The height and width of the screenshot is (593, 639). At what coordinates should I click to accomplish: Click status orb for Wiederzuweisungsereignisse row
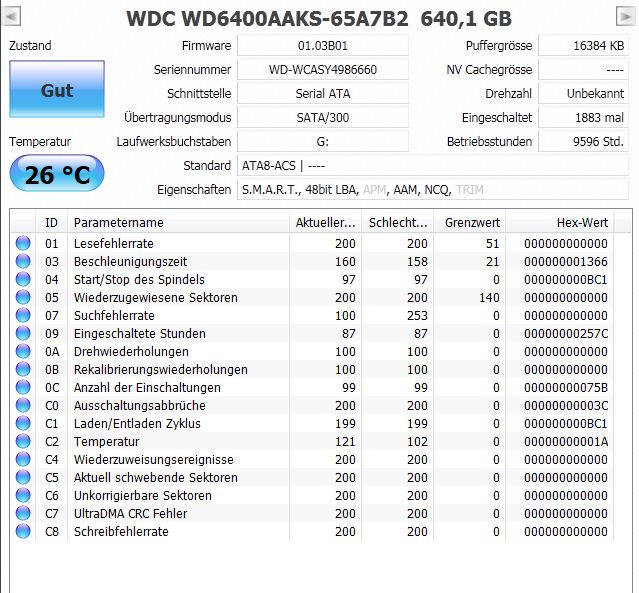(x=23, y=459)
